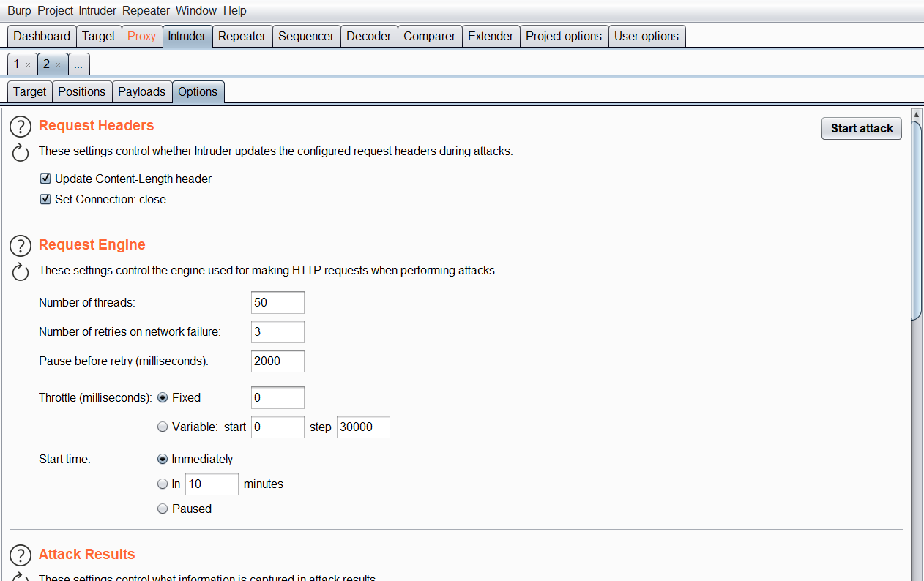Switch to the Dashboard tab
The height and width of the screenshot is (581, 924).
pyautogui.click(x=42, y=36)
